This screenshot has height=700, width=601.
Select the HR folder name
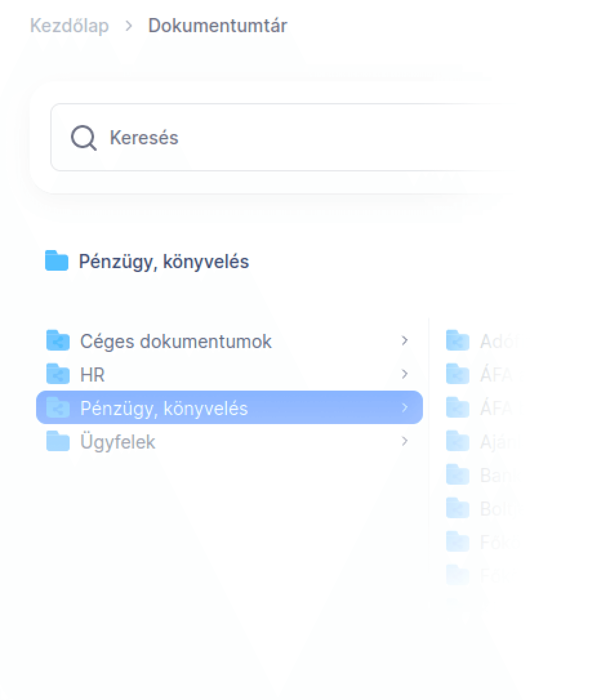coord(92,374)
